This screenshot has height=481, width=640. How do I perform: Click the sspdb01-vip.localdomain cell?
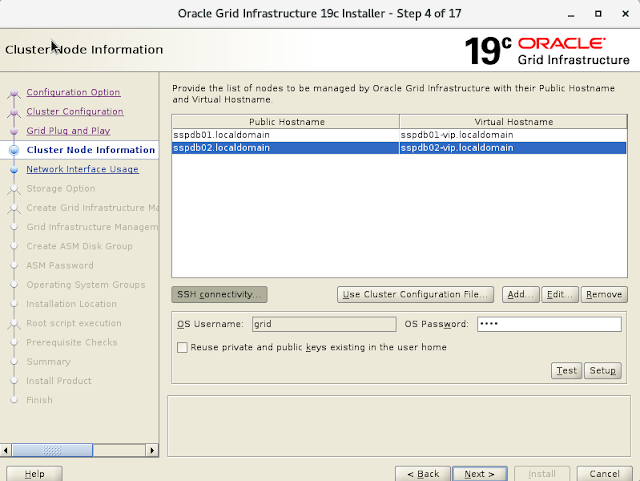coord(513,135)
